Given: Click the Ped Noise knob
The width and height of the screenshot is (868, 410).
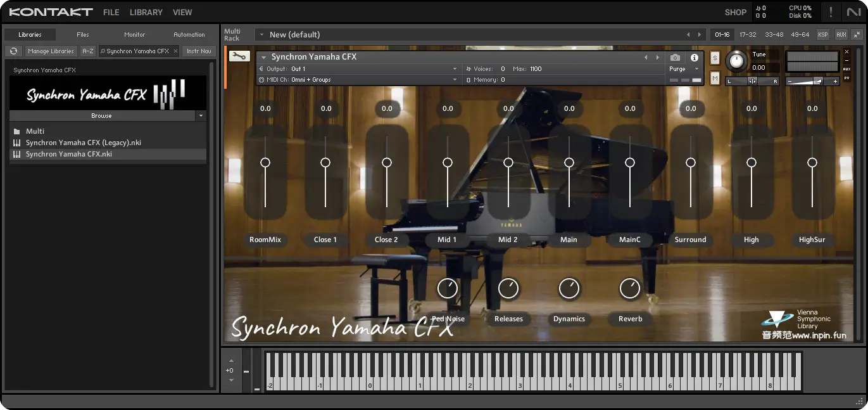Looking at the screenshot, I should click(x=448, y=288).
